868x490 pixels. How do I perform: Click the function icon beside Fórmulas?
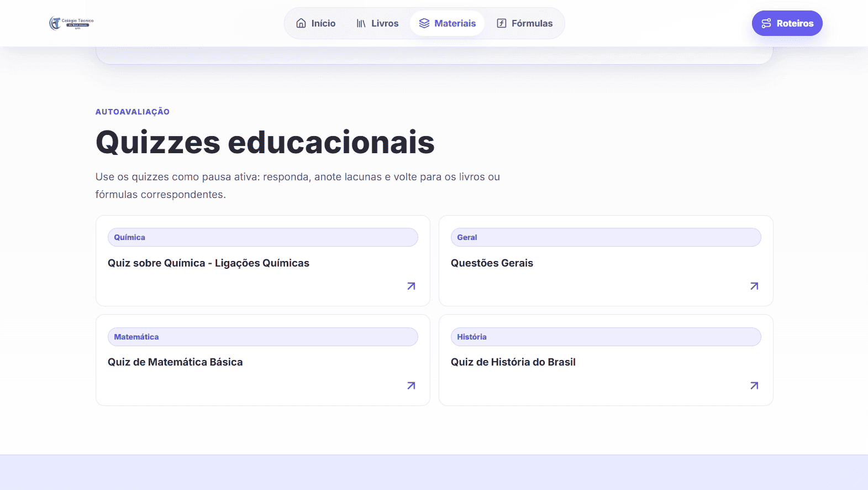(x=502, y=23)
